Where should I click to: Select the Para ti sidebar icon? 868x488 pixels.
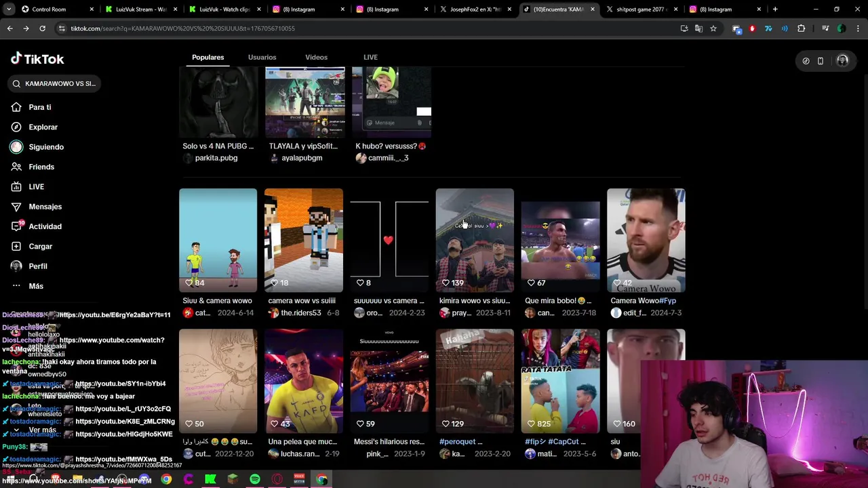(x=16, y=107)
